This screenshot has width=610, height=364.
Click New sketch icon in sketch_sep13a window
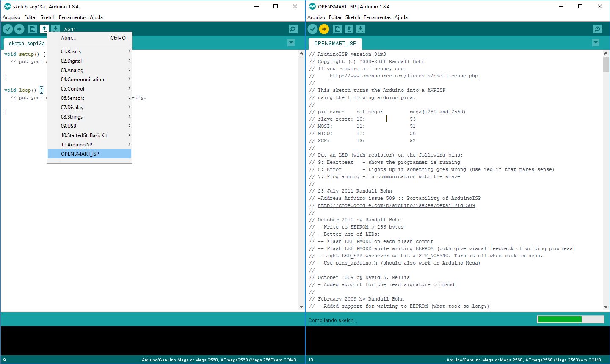33,29
